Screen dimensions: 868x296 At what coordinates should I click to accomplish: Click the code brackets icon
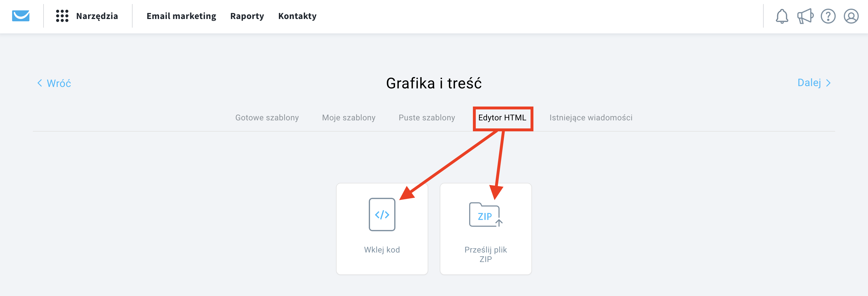coord(382,215)
